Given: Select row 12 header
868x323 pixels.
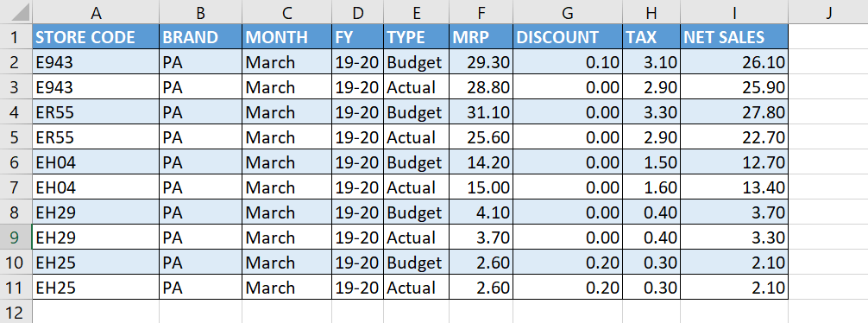Looking at the screenshot, I should [x=16, y=312].
